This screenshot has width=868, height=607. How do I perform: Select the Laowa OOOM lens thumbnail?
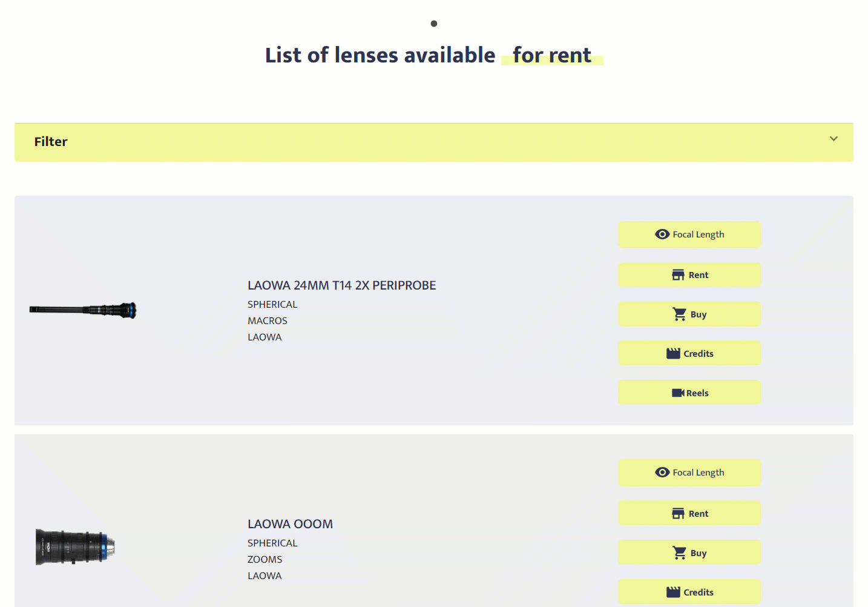[x=75, y=547]
